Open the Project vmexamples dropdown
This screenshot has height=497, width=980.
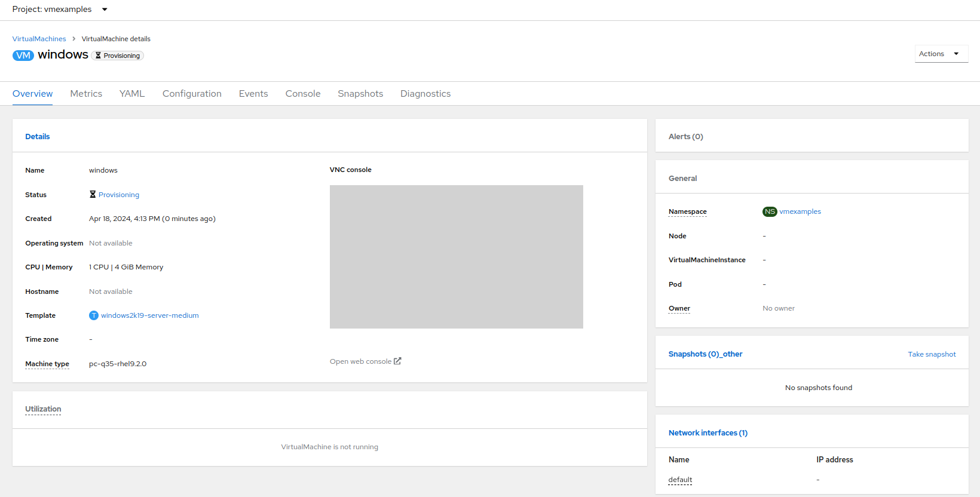[60, 10]
